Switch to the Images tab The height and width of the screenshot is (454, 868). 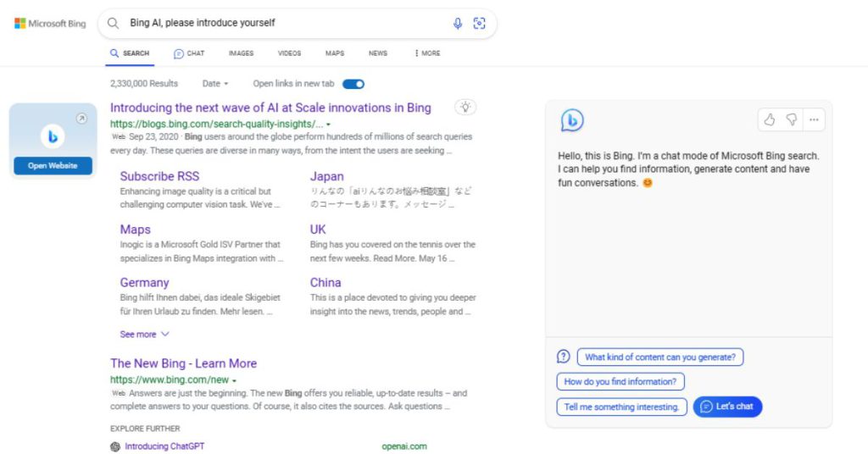241,53
